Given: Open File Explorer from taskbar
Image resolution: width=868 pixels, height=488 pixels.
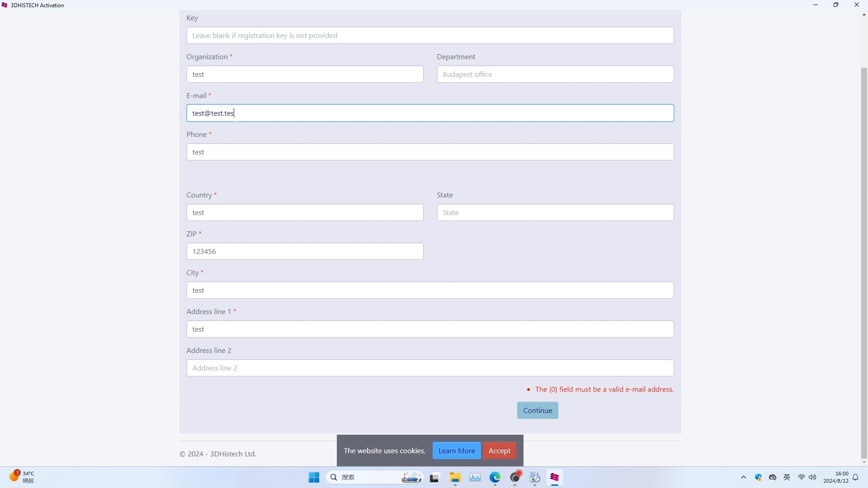Looking at the screenshot, I should click(455, 478).
